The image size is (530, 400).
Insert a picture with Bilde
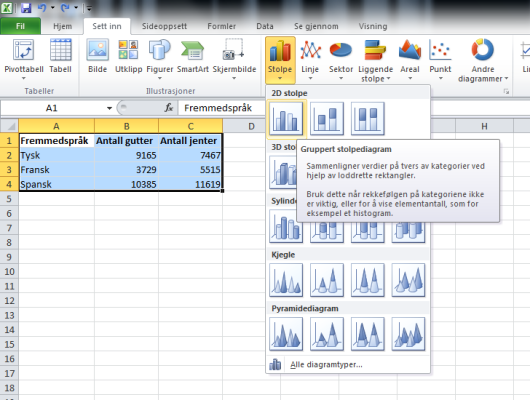tap(98, 56)
